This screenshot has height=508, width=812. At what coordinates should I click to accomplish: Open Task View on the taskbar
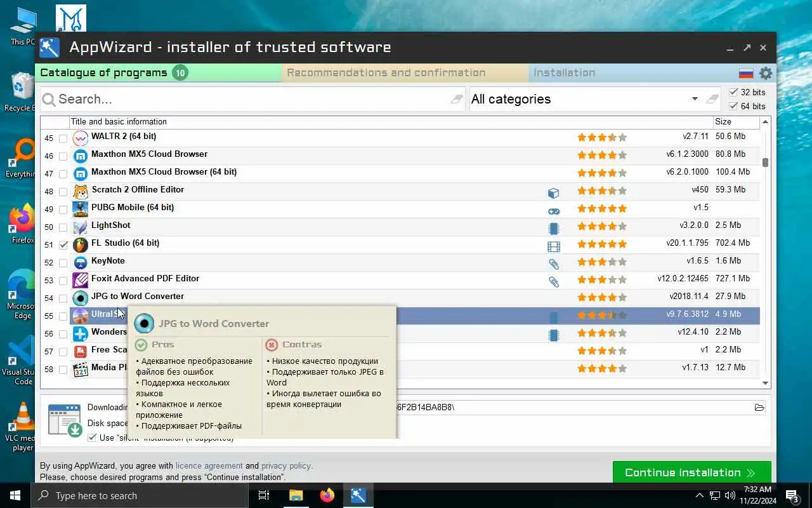coord(264,495)
